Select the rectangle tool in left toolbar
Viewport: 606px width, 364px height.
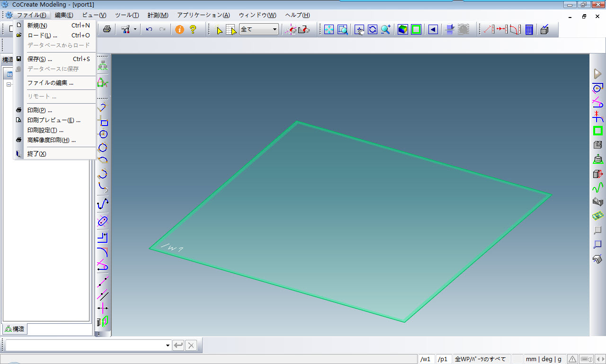103,121
